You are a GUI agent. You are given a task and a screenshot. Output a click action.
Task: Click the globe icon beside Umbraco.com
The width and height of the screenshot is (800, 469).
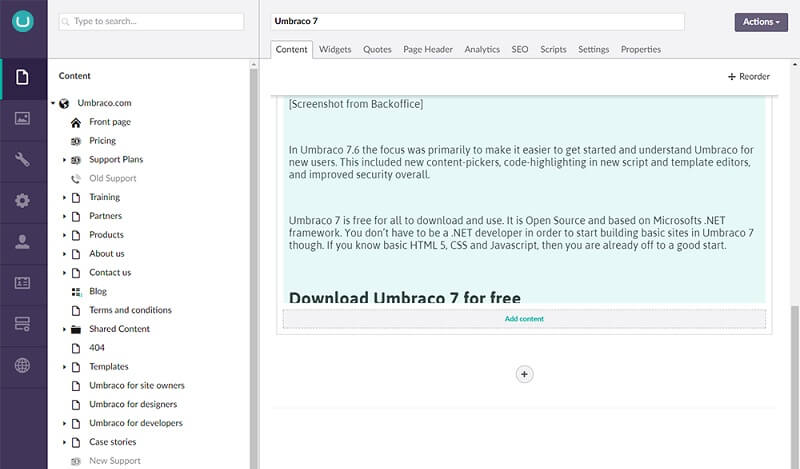pos(64,104)
